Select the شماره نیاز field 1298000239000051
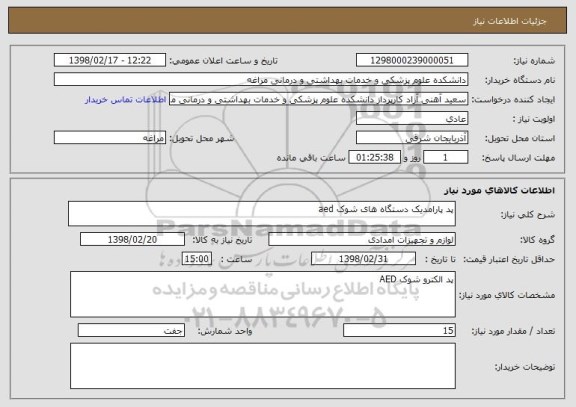 pyautogui.click(x=412, y=60)
